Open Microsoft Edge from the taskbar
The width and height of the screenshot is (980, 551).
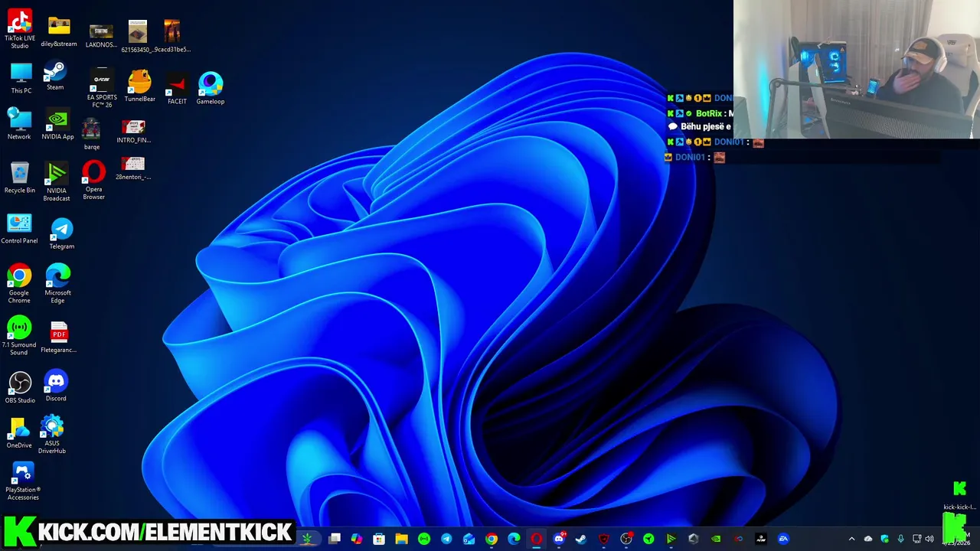tap(514, 539)
